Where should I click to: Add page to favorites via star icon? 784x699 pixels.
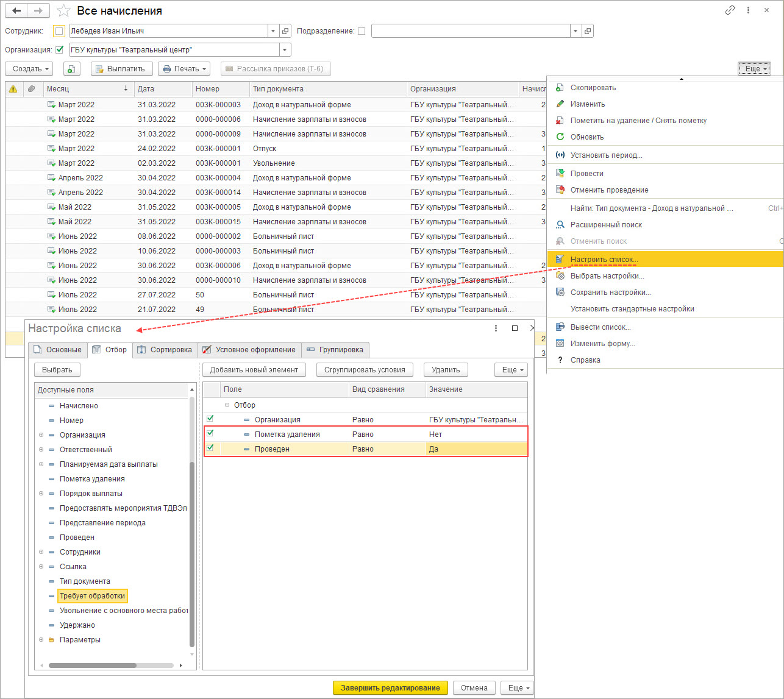coord(63,11)
